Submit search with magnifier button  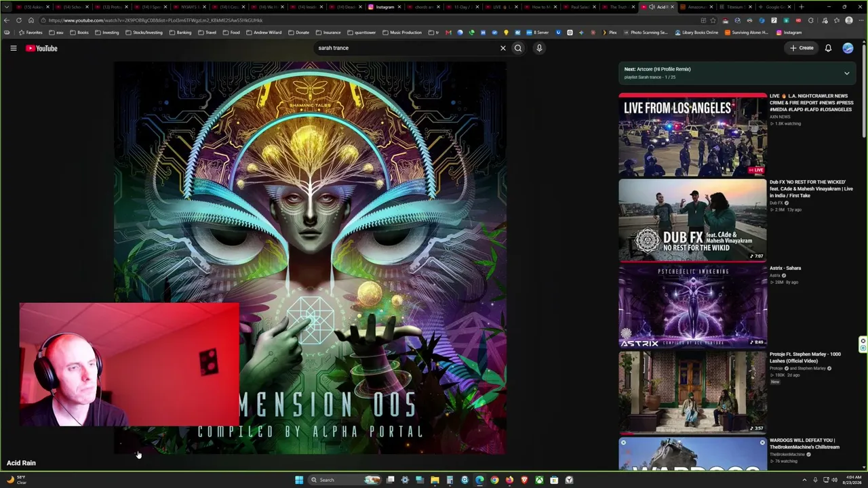[x=518, y=48]
